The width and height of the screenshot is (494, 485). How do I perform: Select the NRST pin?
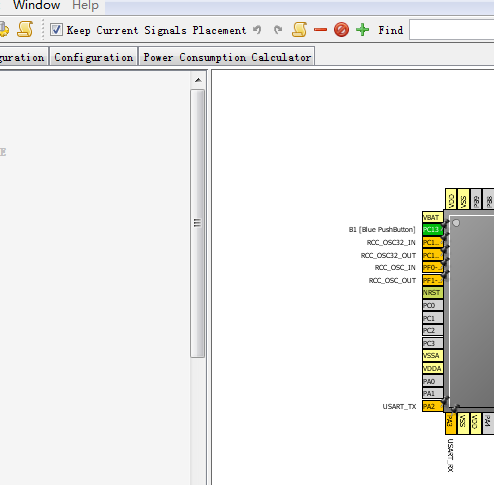click(432, 293)
